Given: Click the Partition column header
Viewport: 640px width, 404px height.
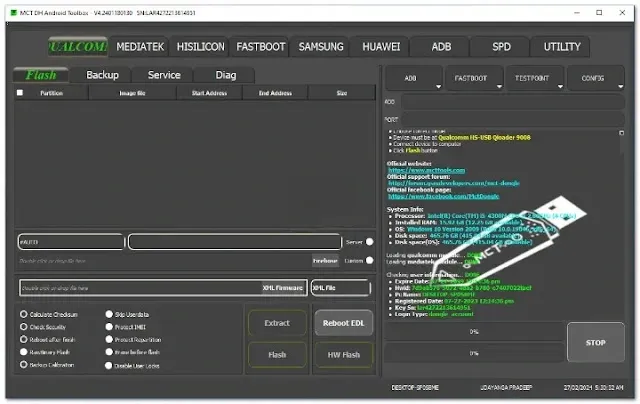Looking at the screenshot, I should [x=51, y=93].
